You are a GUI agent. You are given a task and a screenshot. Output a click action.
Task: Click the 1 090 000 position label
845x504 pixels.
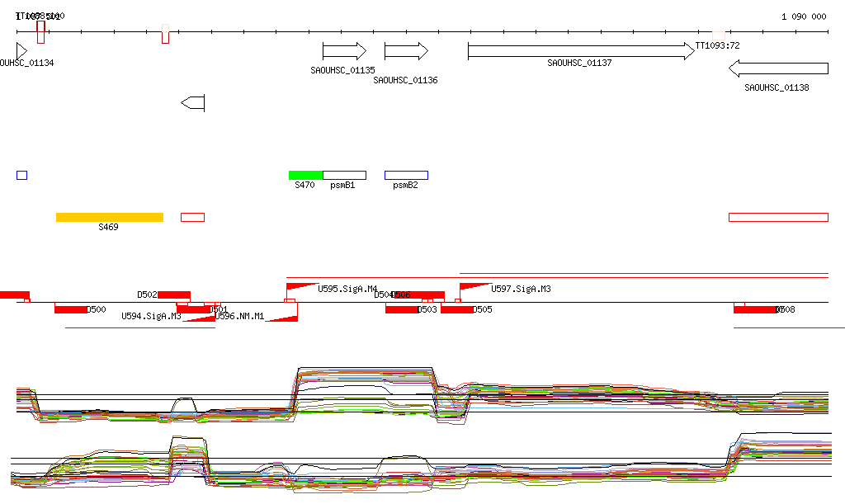pos(804,16)
